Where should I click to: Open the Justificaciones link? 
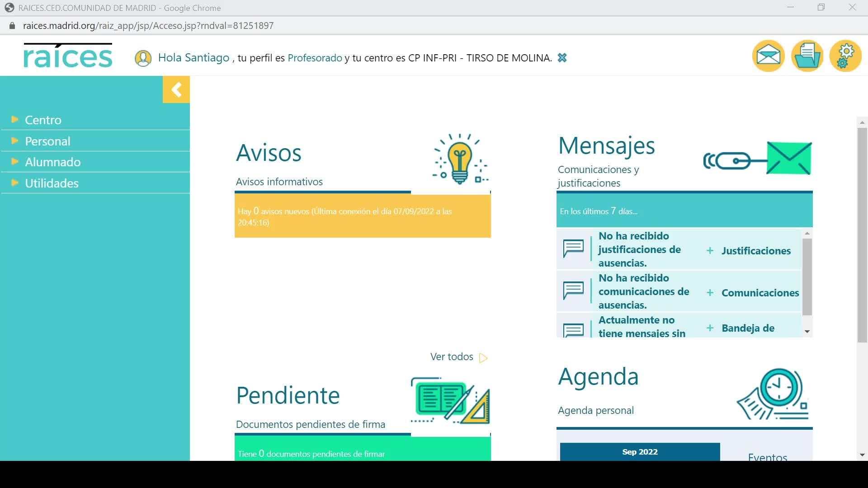pyautogui.click(x=755, y=251)
